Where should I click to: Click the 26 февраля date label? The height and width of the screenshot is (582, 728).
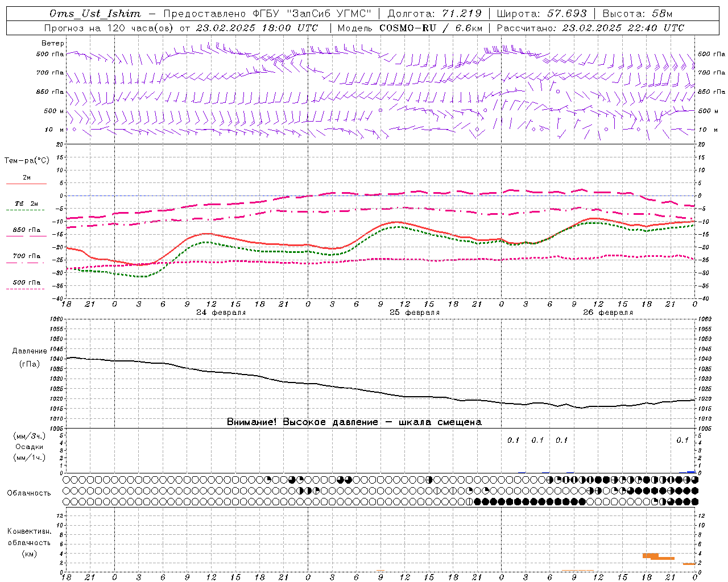click(x=608, y=313)
